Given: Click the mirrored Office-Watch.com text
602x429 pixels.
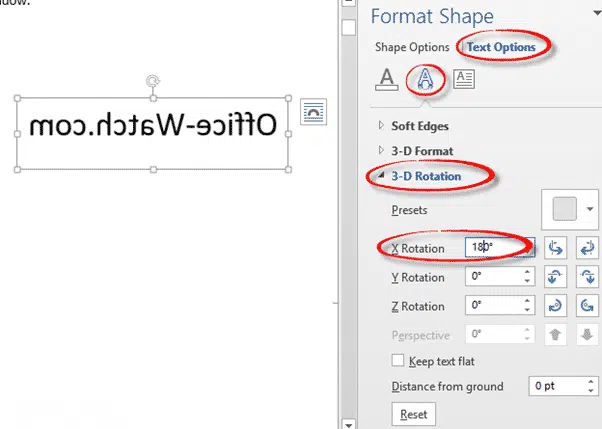Looking at the screenshot, I should tap(153, 125).
